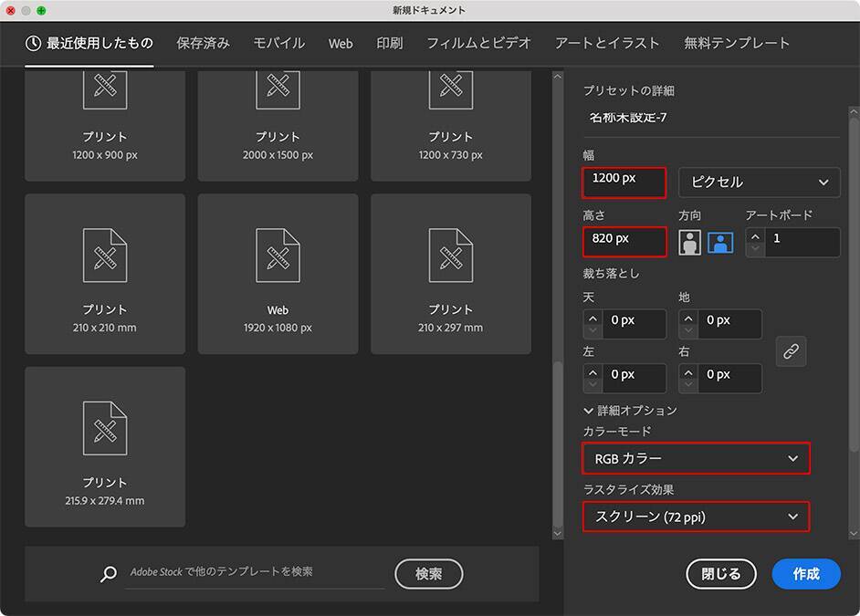The width and height of the screenshot is (860, 616).
Task: Switch to the モバイル tab
Action: tap(278, 43)
